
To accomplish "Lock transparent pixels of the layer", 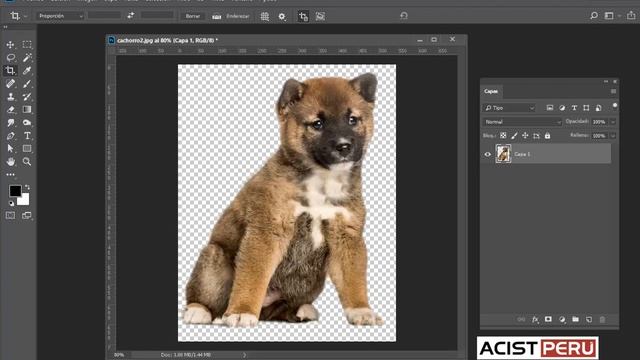I will click(x=503, y=136).
